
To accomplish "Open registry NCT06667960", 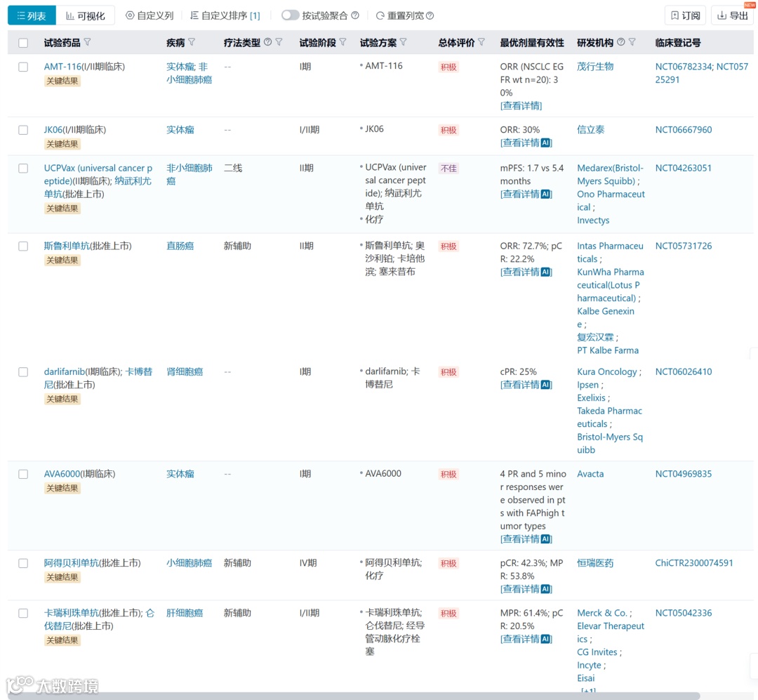I will (x=684, y=130).
